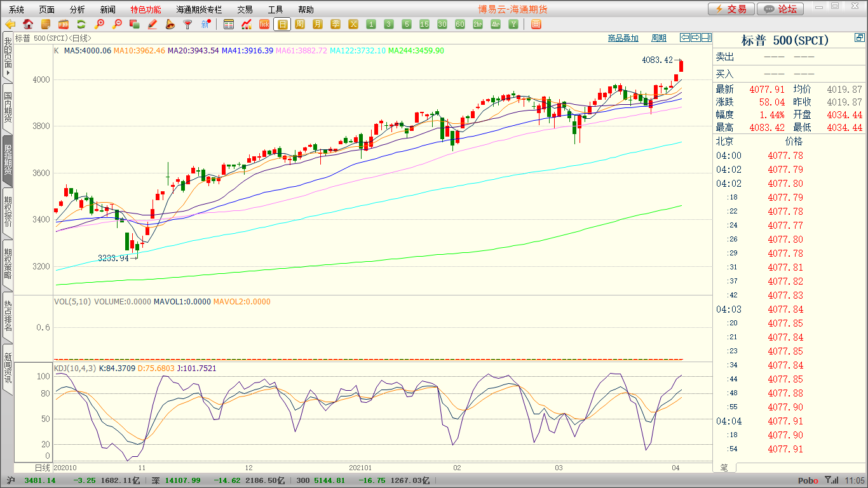The image size is (868, 488).
Task: Click the red trend chart icon
Action: click(247, 24)
